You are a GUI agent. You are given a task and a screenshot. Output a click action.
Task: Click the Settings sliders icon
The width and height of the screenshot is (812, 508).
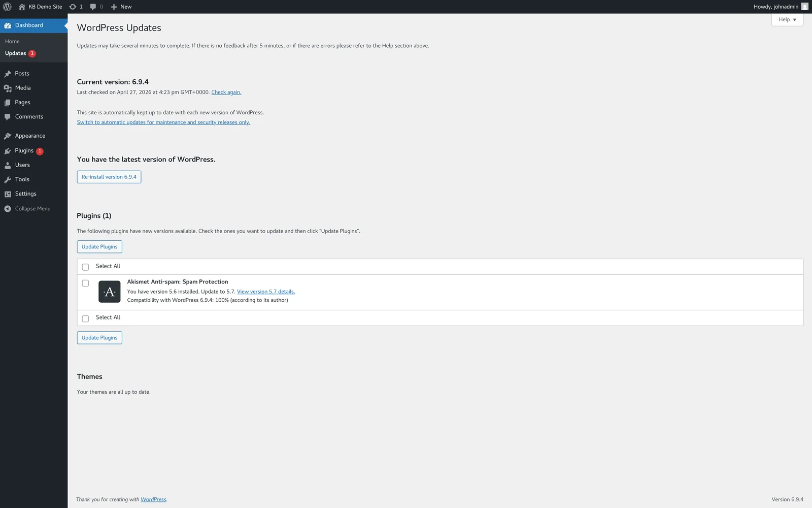(x=8, y=194)
